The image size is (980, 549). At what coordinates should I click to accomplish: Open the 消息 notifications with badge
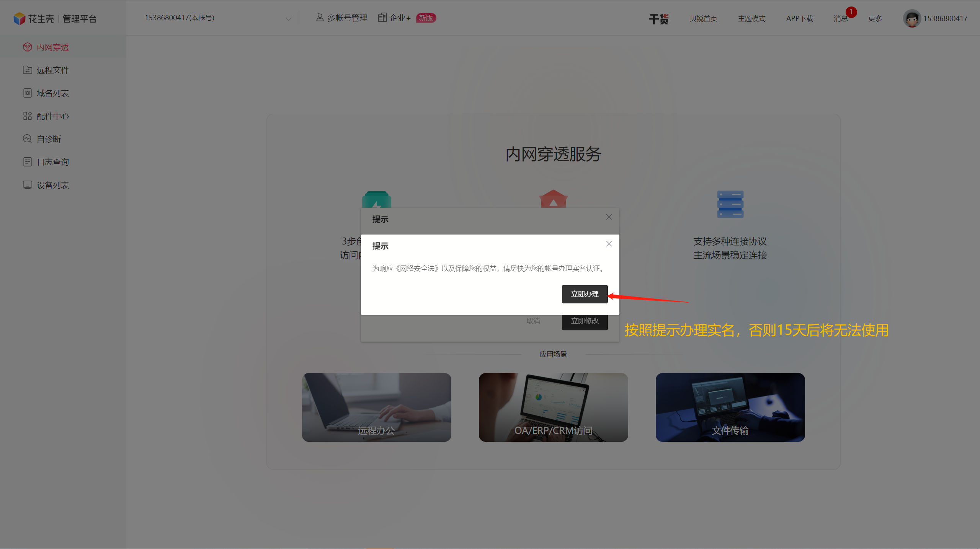[841, 18]
